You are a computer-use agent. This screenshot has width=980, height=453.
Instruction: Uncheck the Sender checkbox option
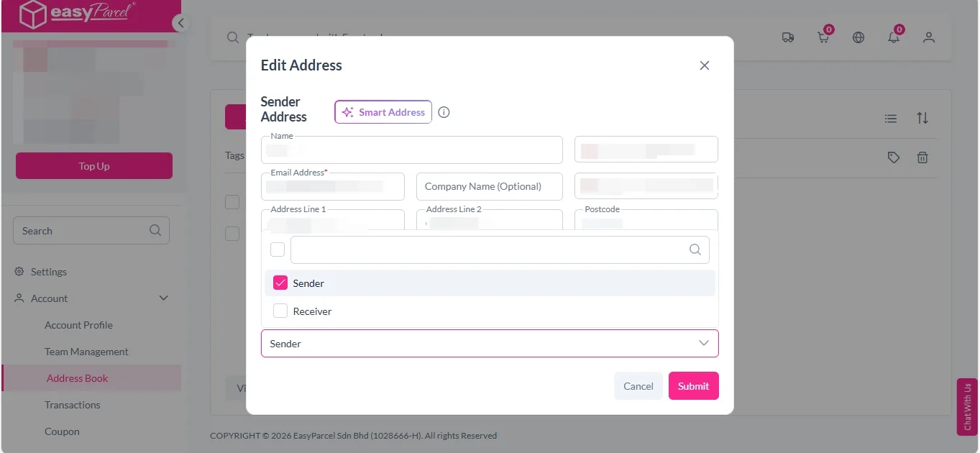(x=280, y=283)
